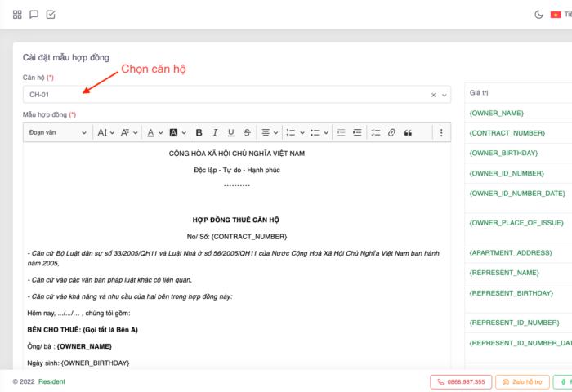This screenshot has height=392, width=572.
Task: Apply strikethrough formatting
Action: [x=247, y=132]
